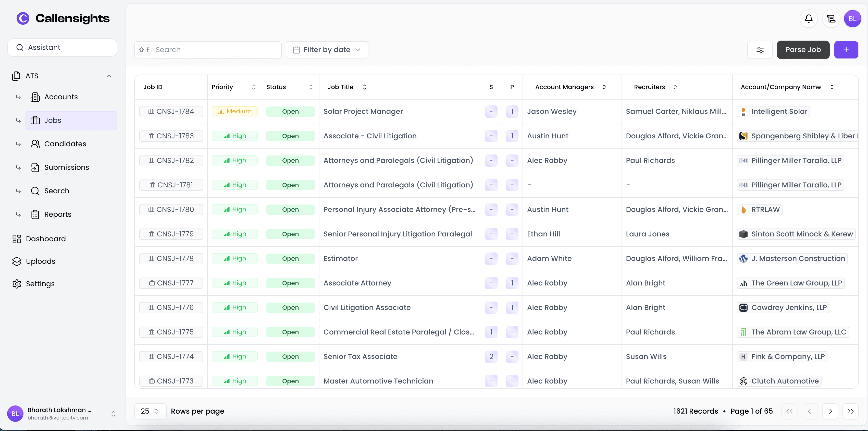Click the purple plus add job button

pos(846,50)
